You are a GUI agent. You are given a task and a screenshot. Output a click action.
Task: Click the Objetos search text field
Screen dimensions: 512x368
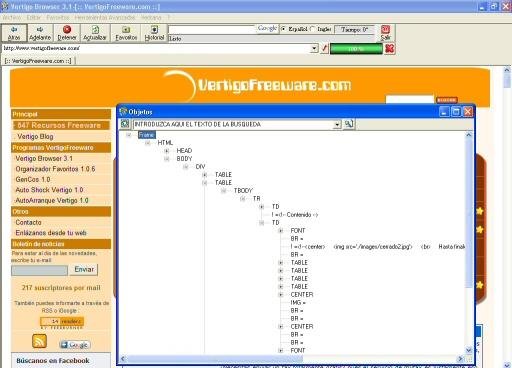tap(233, 124)
